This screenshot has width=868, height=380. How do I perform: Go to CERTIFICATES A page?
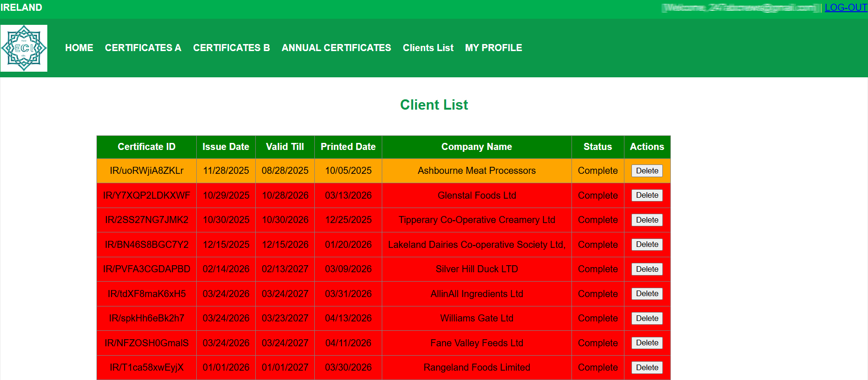click(143, 48)
